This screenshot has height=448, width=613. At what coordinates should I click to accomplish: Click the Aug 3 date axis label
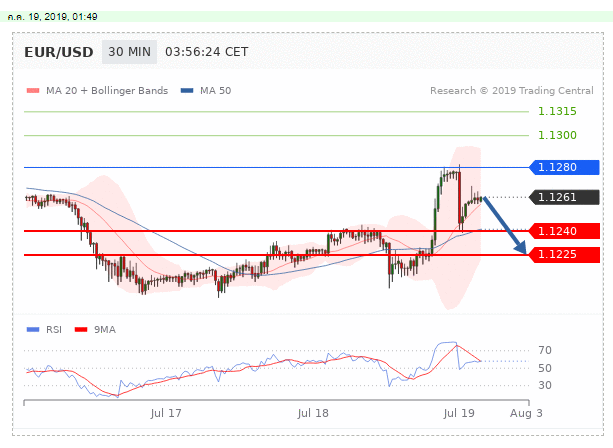[x=526, y=413]
